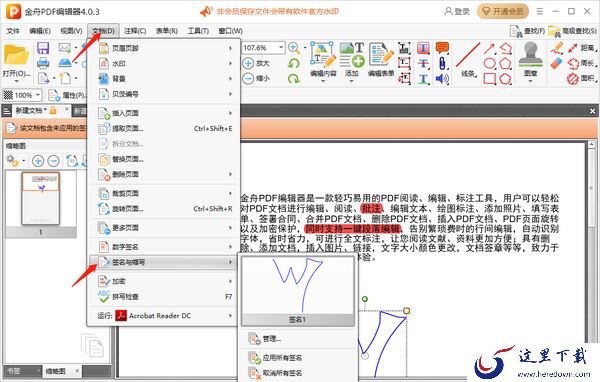Open the 编辑(E) menu
Viewport: 600px width, 382px height.
click(x=40, y=31)
